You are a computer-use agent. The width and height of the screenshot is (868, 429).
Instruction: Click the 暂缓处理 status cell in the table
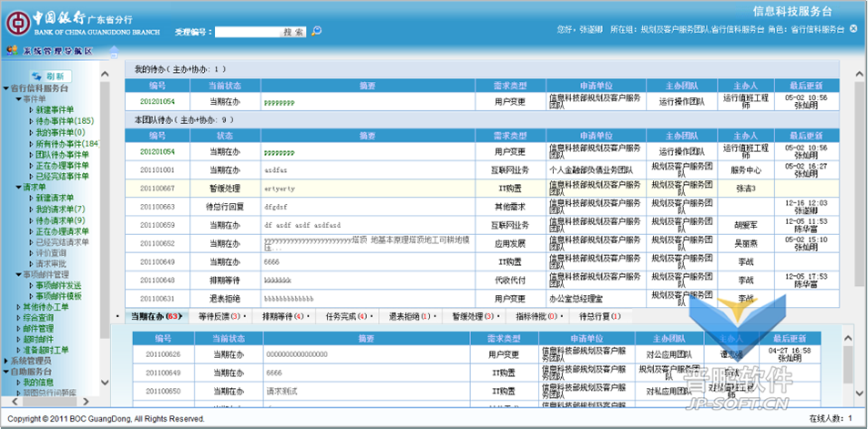click(x=225, y=189)
